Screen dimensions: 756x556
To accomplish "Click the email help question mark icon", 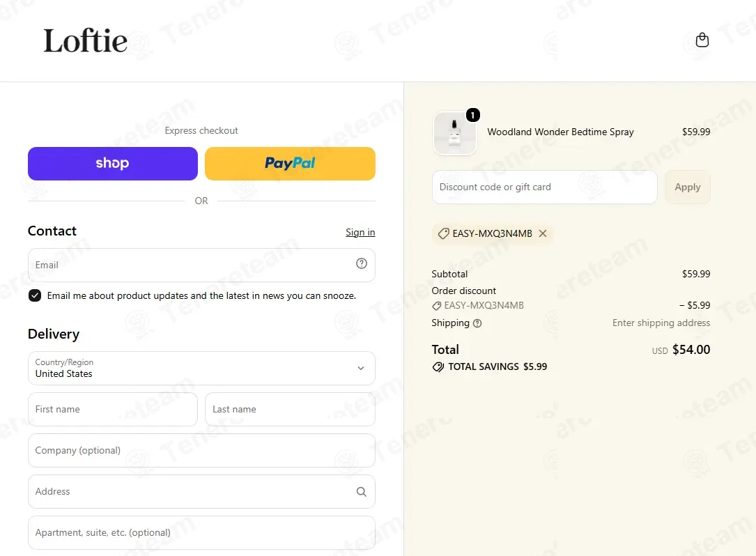I will click(361, 263).
